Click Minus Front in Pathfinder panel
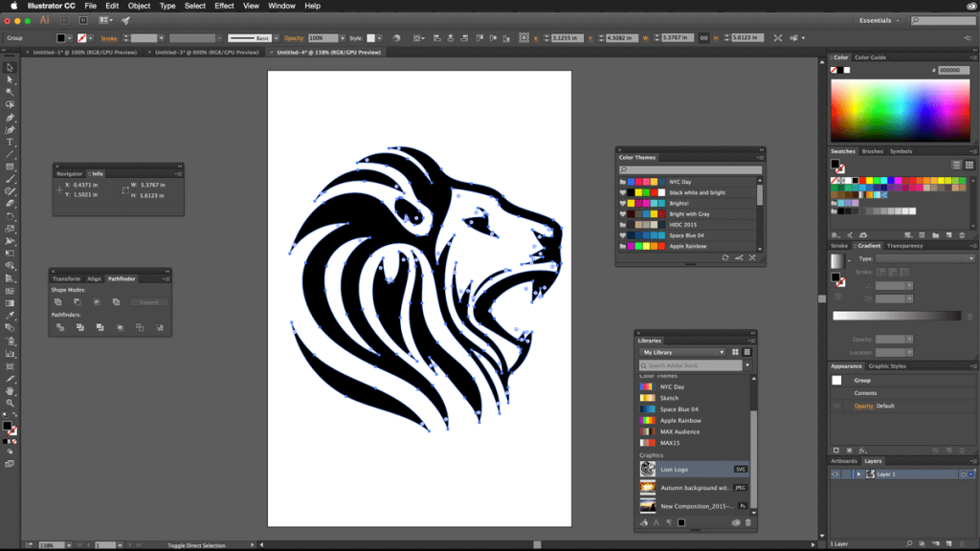The image size is (980, 551). pos(78,302)
